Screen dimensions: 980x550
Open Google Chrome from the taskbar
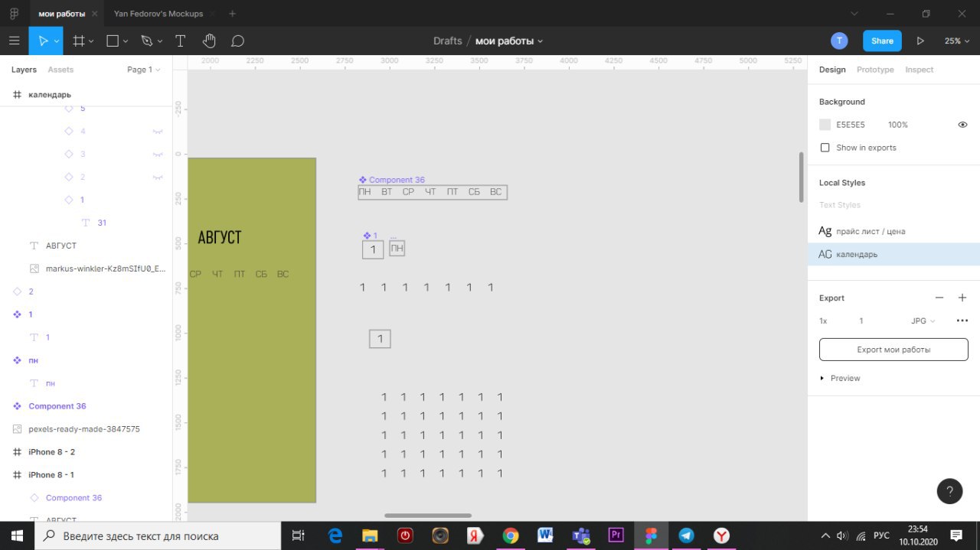tap(511, 535)
